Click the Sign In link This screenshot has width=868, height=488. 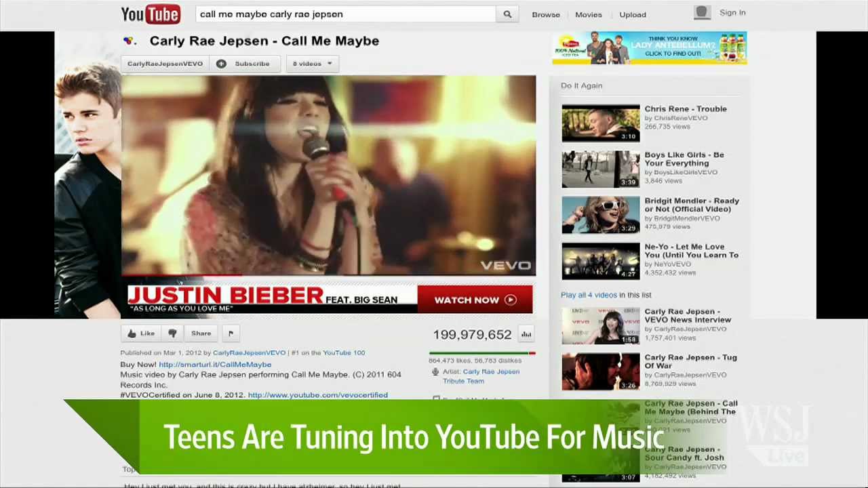732,12
